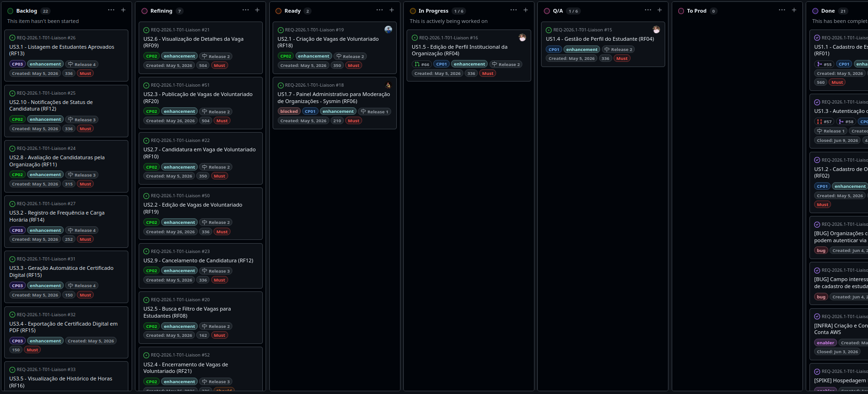Open US1.5 - Edição de Perfil Institucional issue
The height and width of the screenshot is (394, 868).
point(460,50)
